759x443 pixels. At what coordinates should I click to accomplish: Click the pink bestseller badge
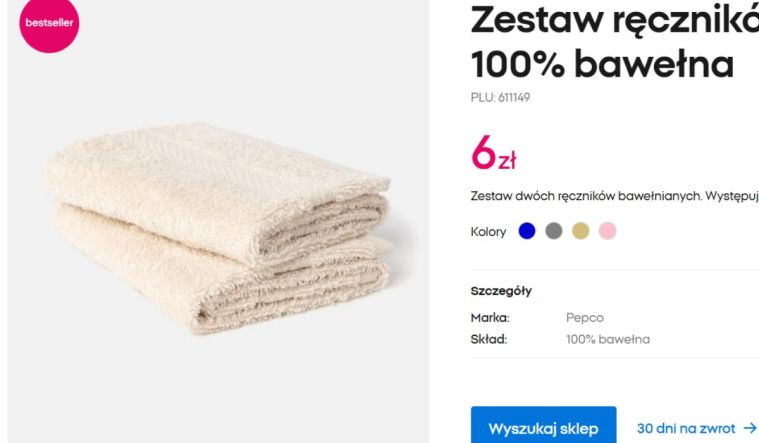coord(49,24)
